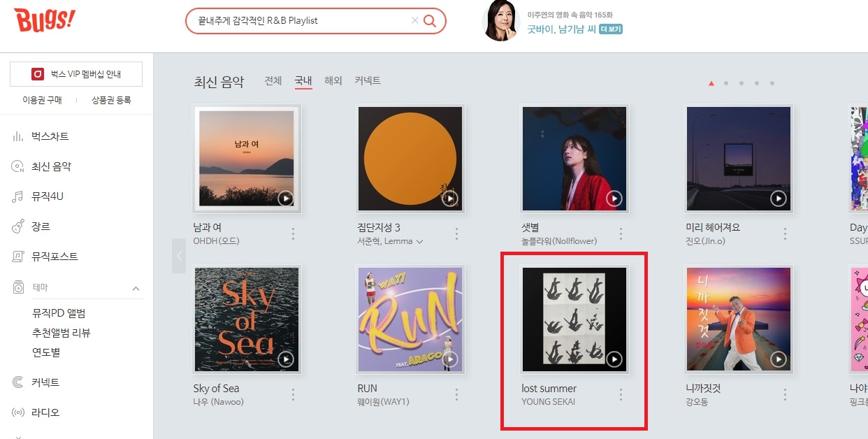Click the 벅스 VIP 멤버십 안내 button
Viewport: 868px width, 439px height.
click(x=76, y=74)
